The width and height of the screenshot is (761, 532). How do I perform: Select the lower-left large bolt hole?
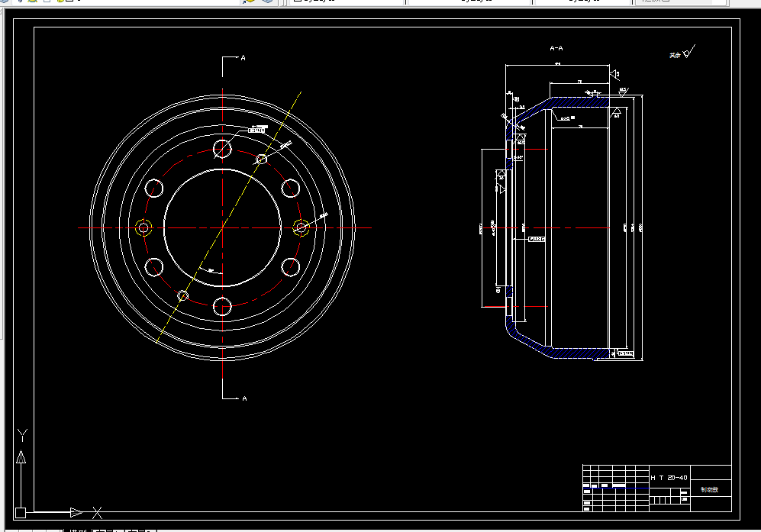(x=154, y=267)
